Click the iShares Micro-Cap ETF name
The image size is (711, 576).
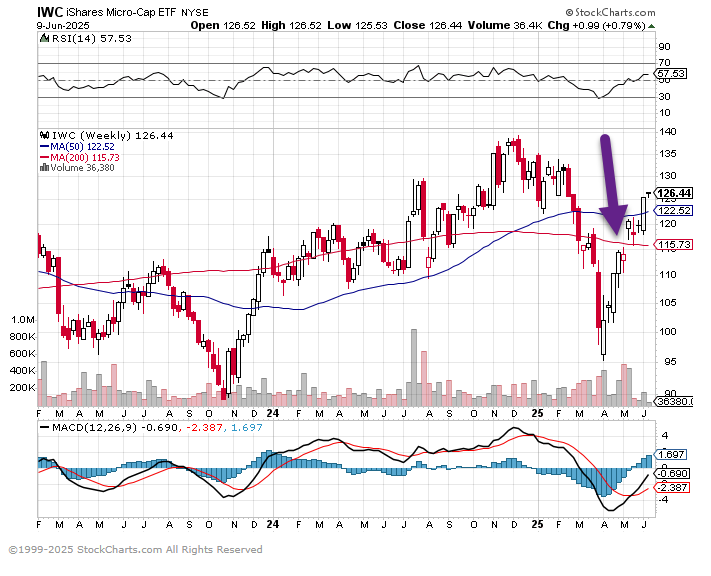pyautogui.click(x=121, y=12)
